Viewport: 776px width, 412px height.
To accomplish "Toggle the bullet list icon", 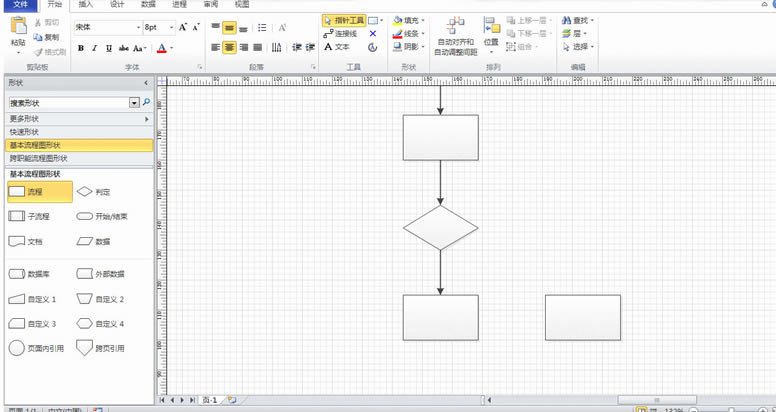I will click(262, 28).
